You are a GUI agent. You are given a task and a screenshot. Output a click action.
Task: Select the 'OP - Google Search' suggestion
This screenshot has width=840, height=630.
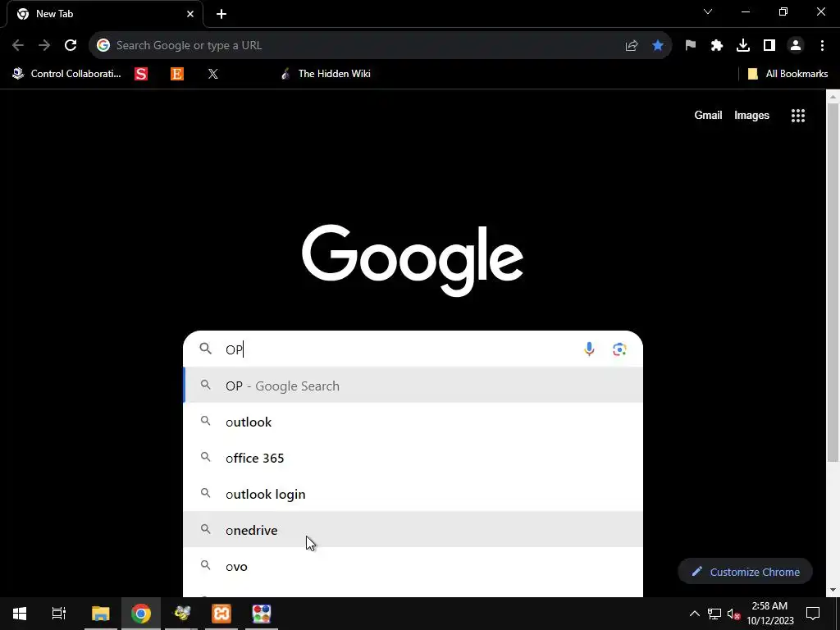[413, 386]
